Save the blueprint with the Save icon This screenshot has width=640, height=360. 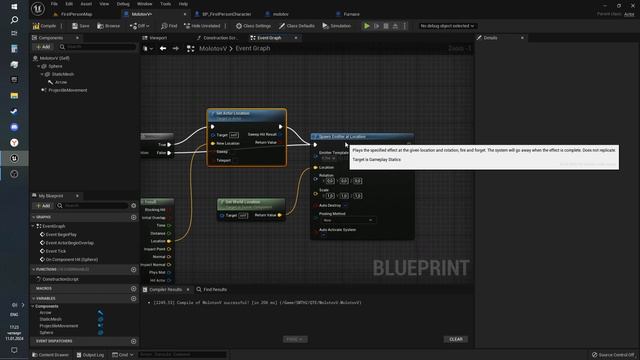(75, 26)
